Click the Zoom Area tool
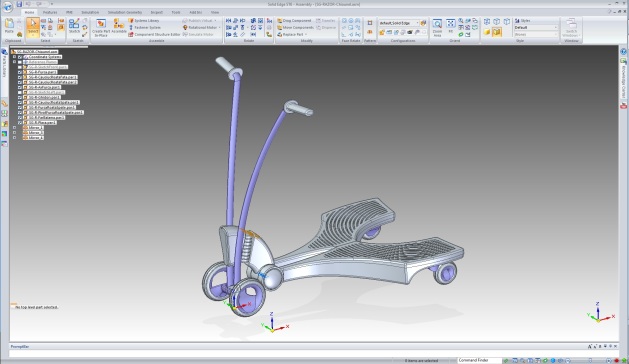 pyautogui.click(x=437, y=27)
